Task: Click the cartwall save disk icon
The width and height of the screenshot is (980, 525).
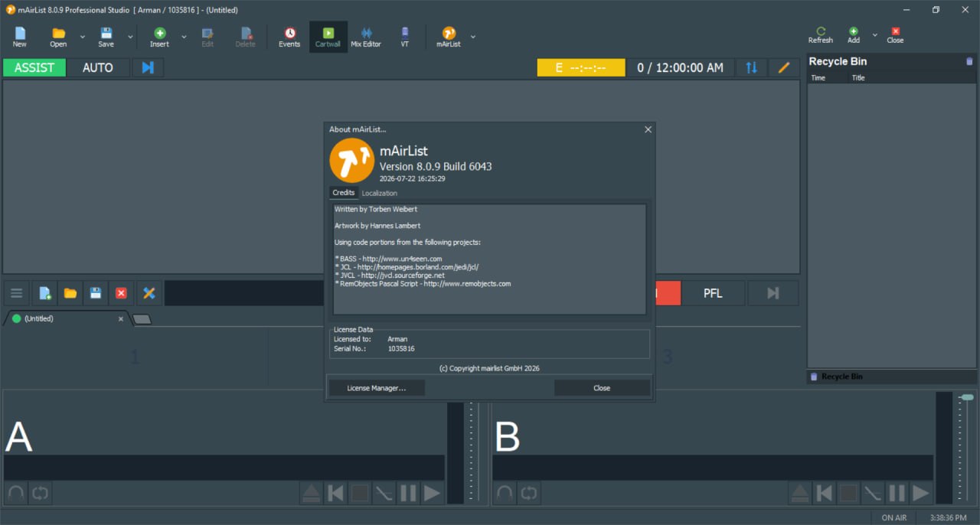Action: (x=96, y=293)
